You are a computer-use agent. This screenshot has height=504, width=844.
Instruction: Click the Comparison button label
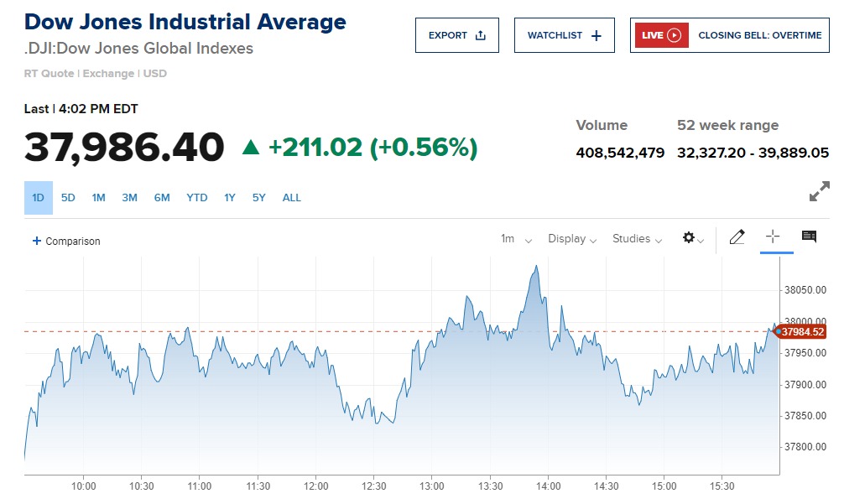tap(72, 242)
